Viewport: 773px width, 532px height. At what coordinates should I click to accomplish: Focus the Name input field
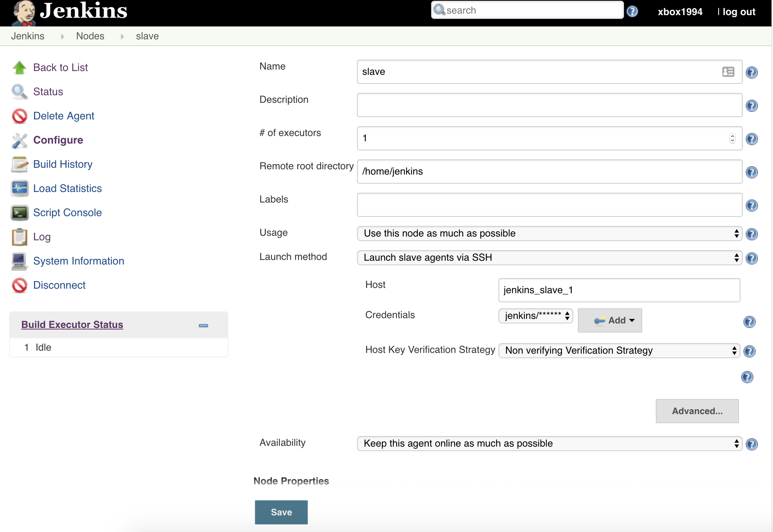[x=549, y=72]
